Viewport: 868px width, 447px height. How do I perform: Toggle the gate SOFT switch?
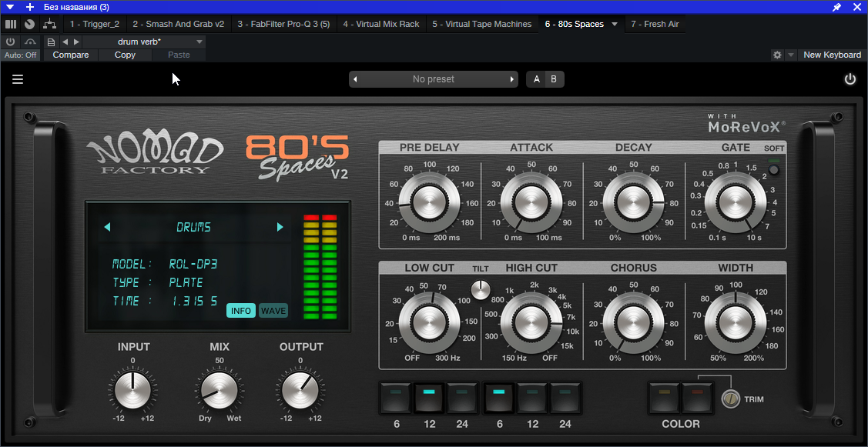click(x=773, y=169)
